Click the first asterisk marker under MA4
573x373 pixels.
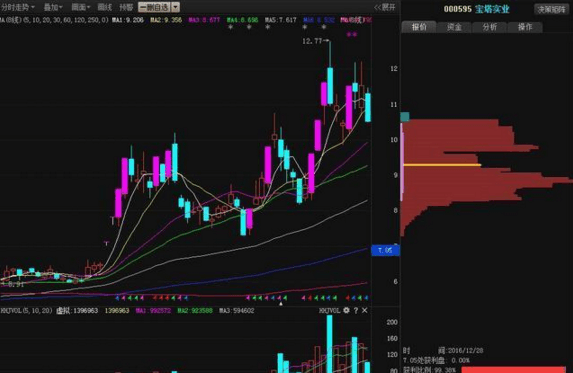tap(230, 27)
